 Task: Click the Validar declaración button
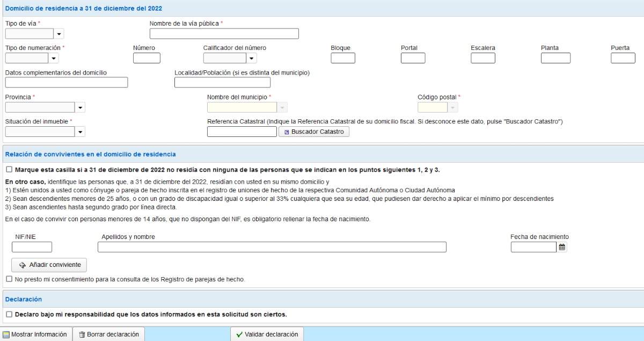tap(267, 334)
